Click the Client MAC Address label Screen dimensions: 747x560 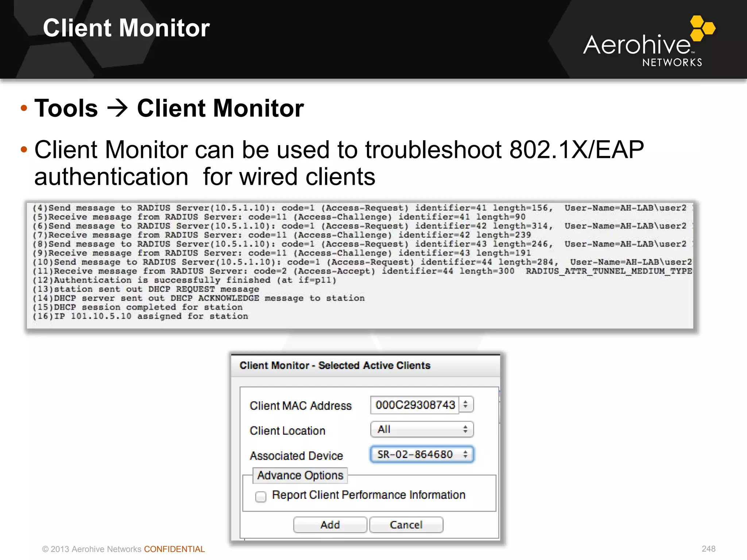coord(301,406)
